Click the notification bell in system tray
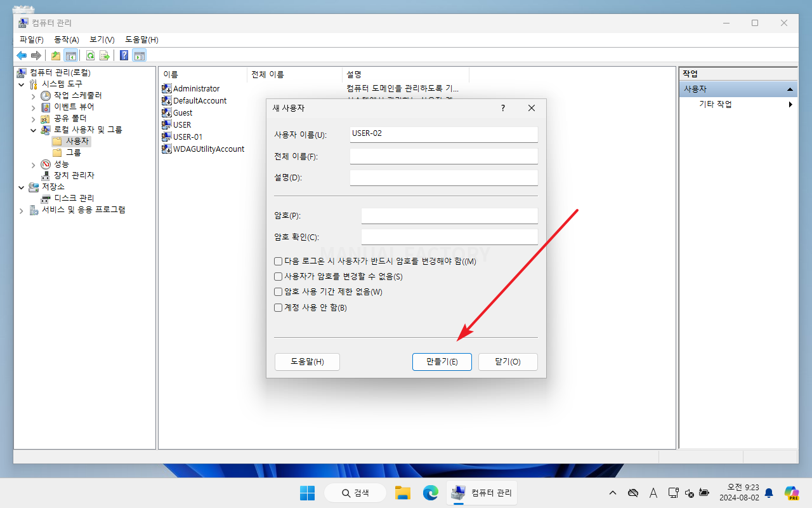 [769, 493]
